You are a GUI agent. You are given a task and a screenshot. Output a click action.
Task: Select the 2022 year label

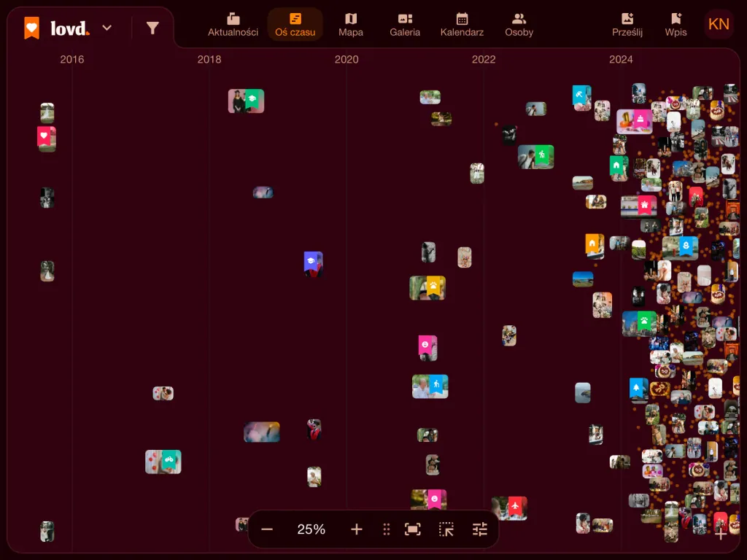point(484,60)
